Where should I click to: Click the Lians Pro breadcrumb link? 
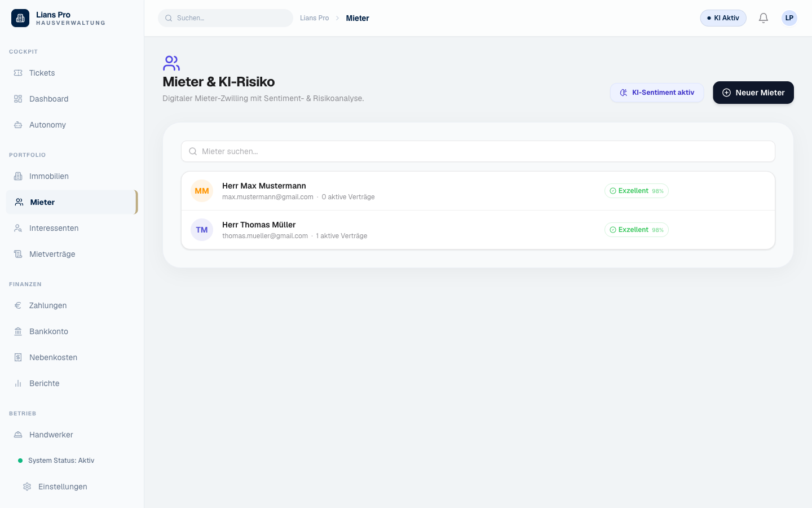[x=314, y=18]
